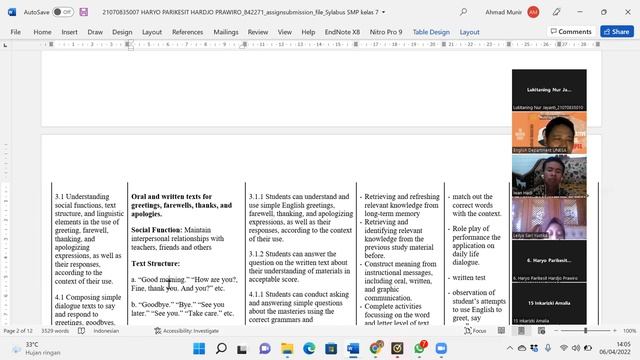Select the English Department UNESA video thumbnail
Viewport: 640px width, 360px height.
[x=549, y=133]
